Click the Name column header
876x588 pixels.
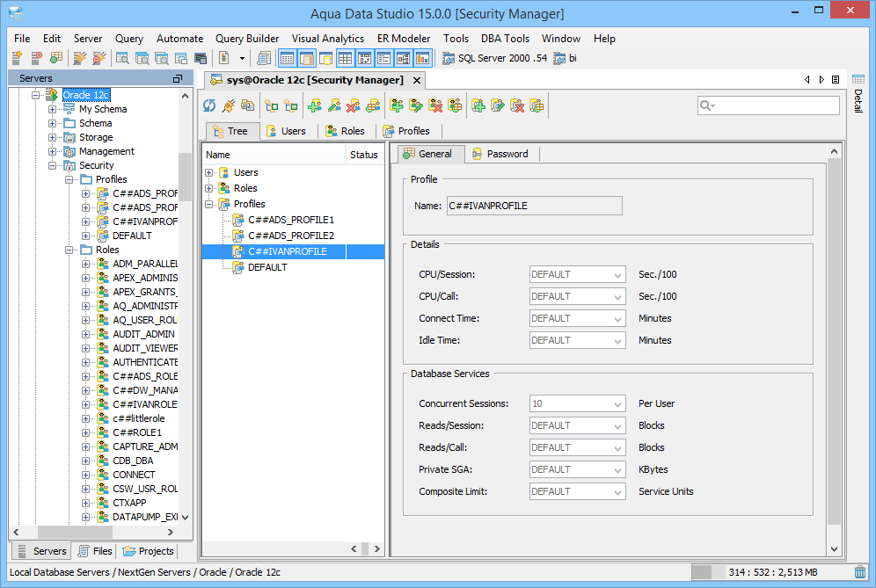point(274,155)
